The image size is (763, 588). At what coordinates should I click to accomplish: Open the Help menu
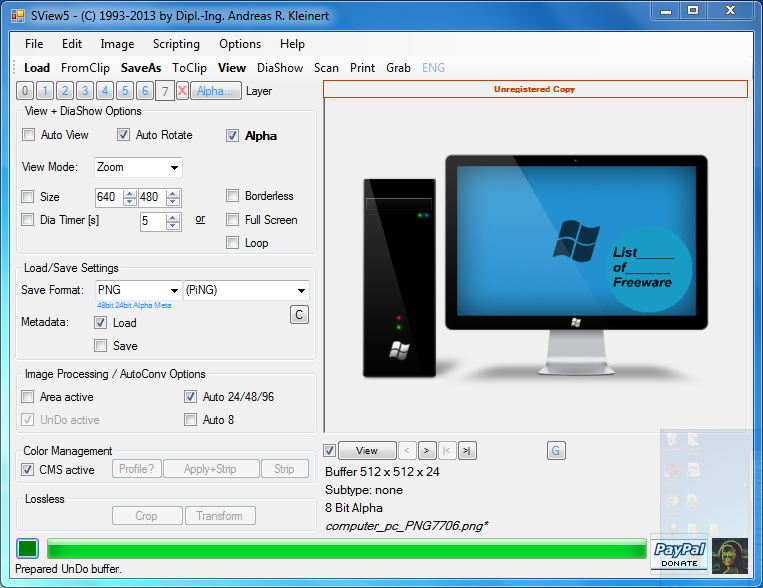tap(292, 44)
